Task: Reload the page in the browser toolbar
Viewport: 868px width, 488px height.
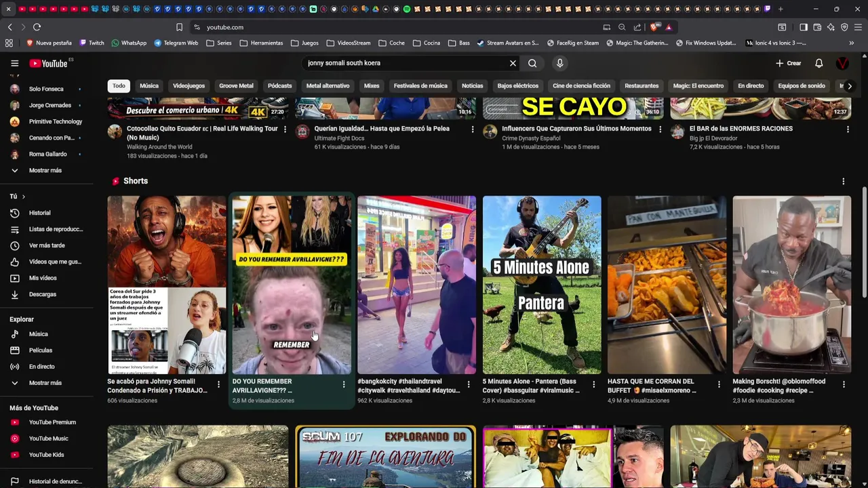Action: pyautogui.click(x=37, y=27)
